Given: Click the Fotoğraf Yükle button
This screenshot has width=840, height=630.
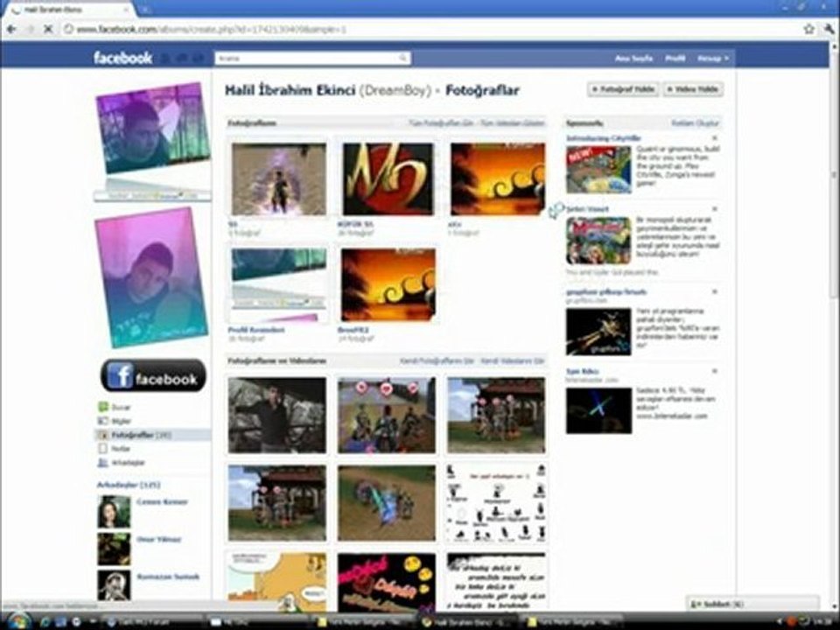Looking at the screenshot, I should [624, 89].
